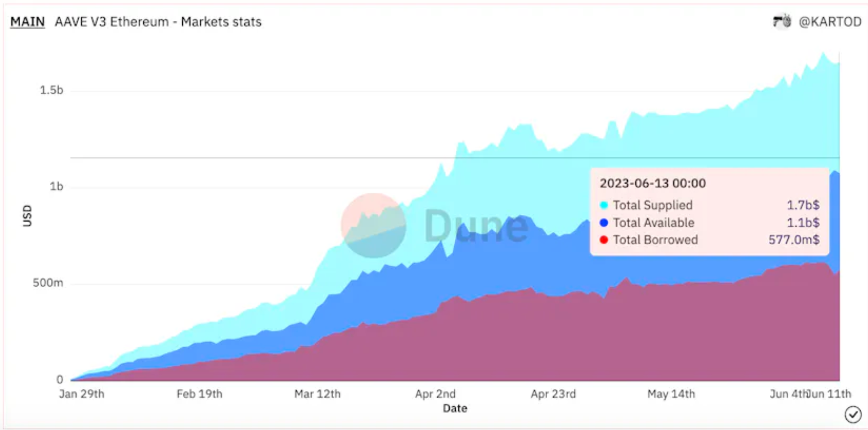This screenshot has width=868, height=430.
Task: Click the Feb 19th date axis label
Action: click(x=199, y=394)
